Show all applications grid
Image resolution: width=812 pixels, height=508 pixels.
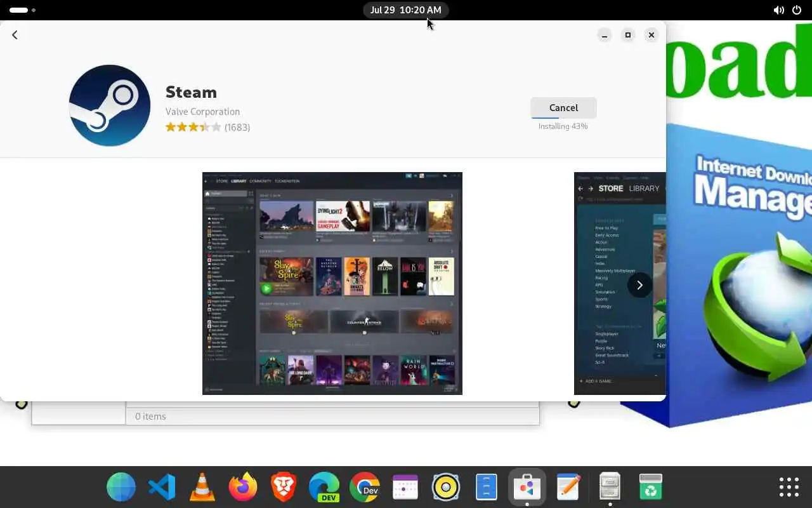[789, 487]
